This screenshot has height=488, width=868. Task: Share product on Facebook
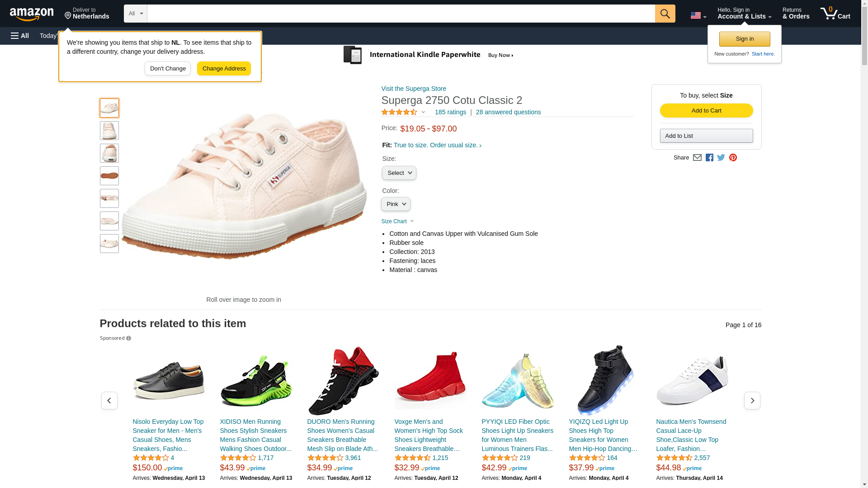709,158
